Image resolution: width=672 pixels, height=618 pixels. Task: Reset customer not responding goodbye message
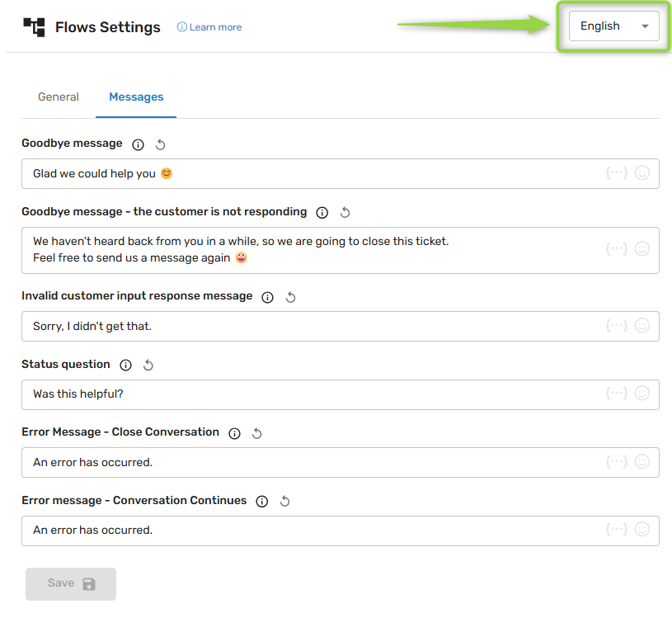[345, 212]
